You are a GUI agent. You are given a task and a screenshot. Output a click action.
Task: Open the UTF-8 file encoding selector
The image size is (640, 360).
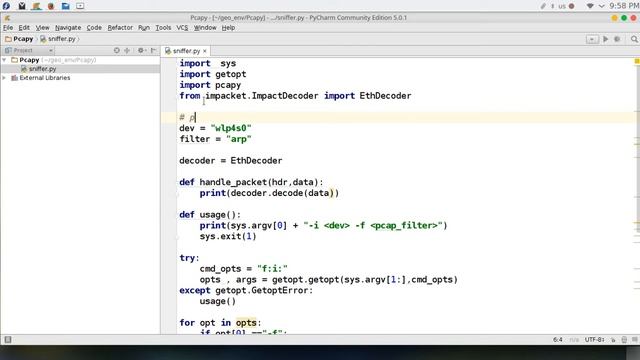click(594, 340)
